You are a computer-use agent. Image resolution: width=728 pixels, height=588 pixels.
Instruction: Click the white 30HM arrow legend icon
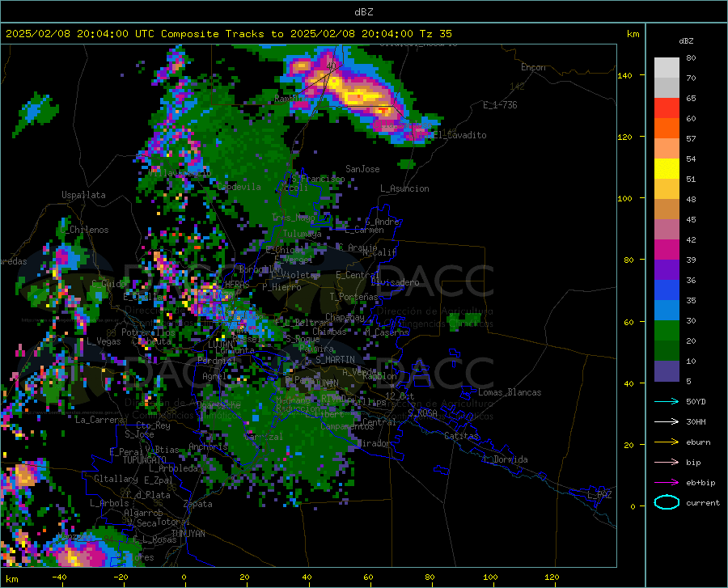(667, 422)
